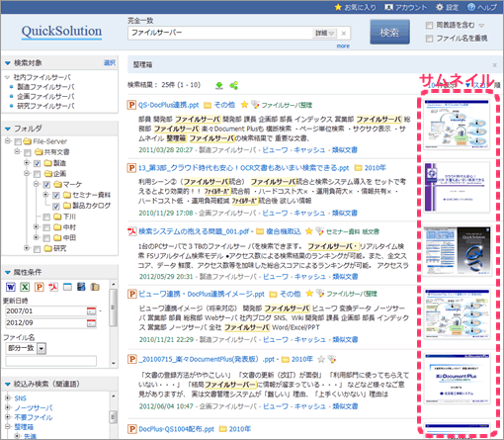Open thumbnail of first search result
Screen dimensions: 504x440
pos(457,125)
